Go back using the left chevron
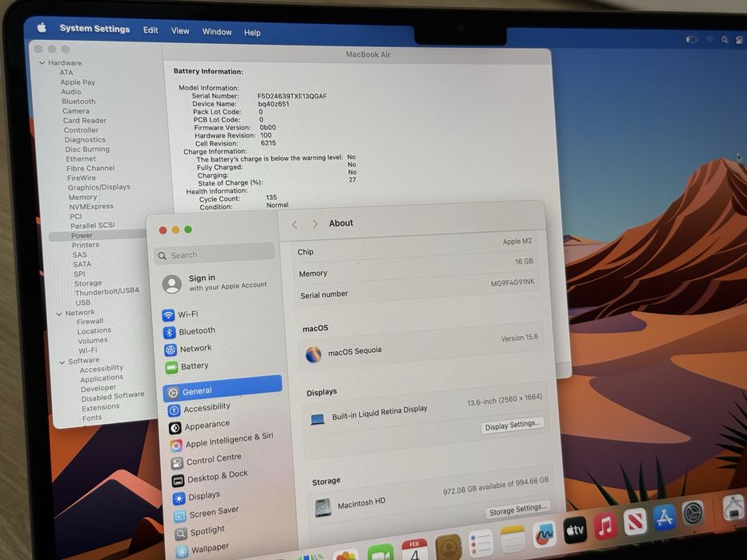Image resolution: width=747 pixels, height=560 pixels. click(295, 224)
